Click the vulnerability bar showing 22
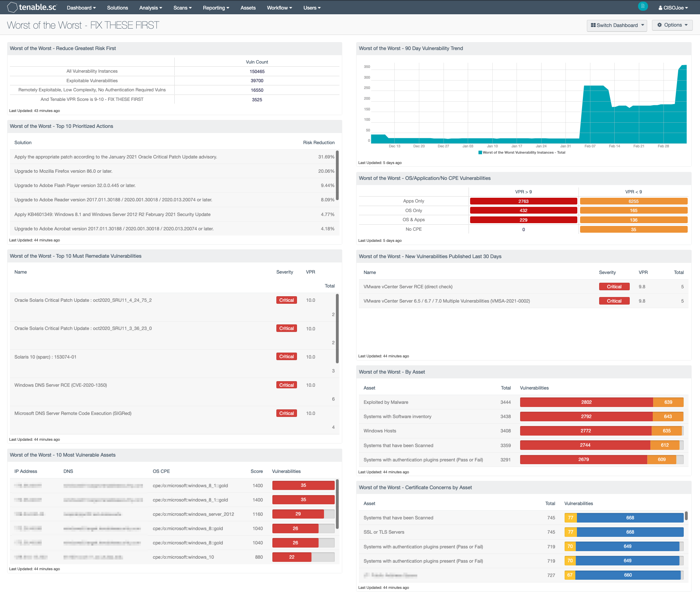 coord(292,557)
